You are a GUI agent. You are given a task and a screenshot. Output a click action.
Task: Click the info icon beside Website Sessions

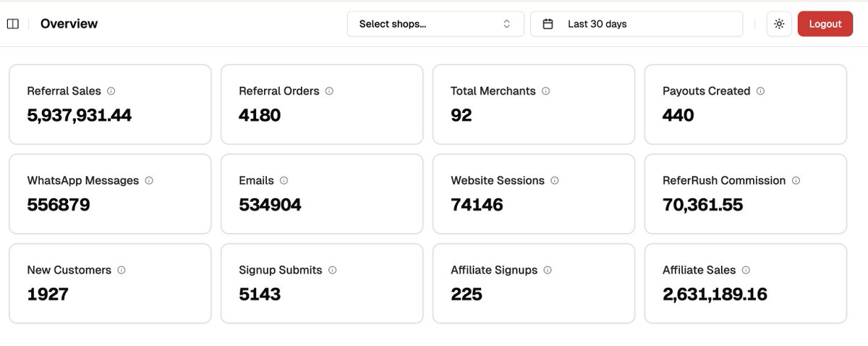coord(555,181)
